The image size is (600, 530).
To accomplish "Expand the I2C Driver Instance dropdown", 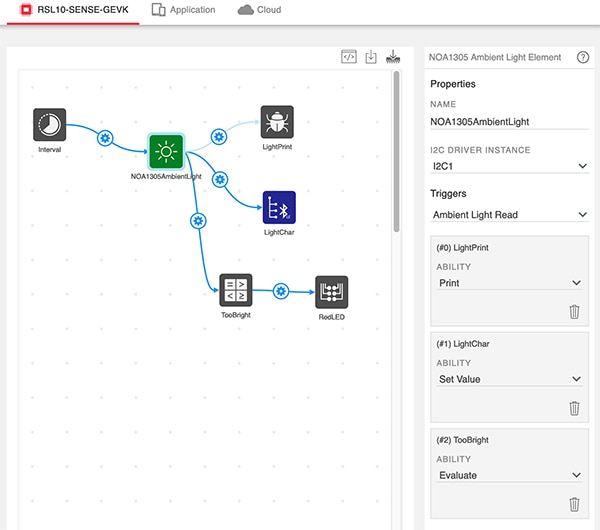I will pos(508,165).
